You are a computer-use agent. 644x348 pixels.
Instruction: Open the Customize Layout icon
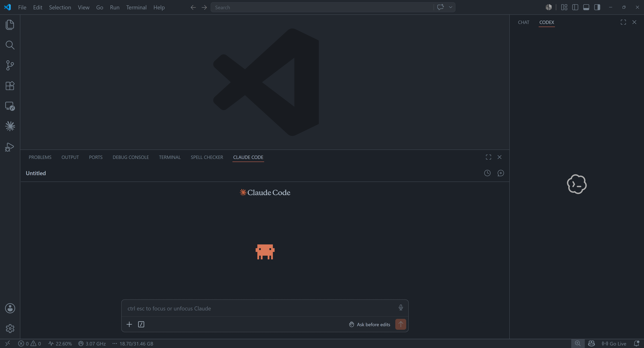[564, 7]
